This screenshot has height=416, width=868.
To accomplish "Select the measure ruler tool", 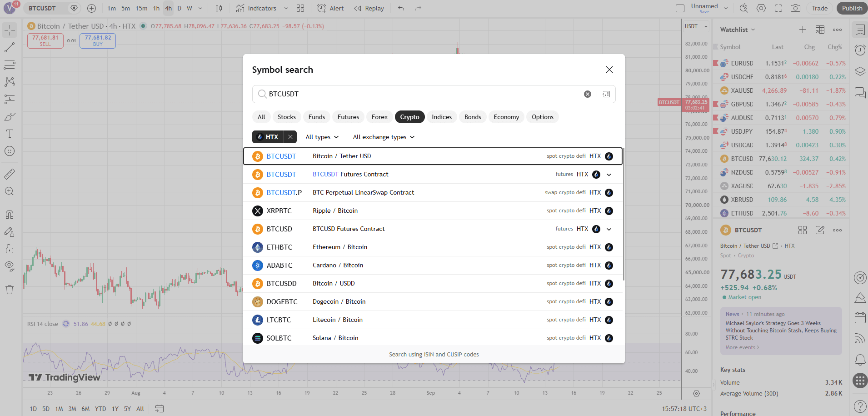I will [10, 174].
